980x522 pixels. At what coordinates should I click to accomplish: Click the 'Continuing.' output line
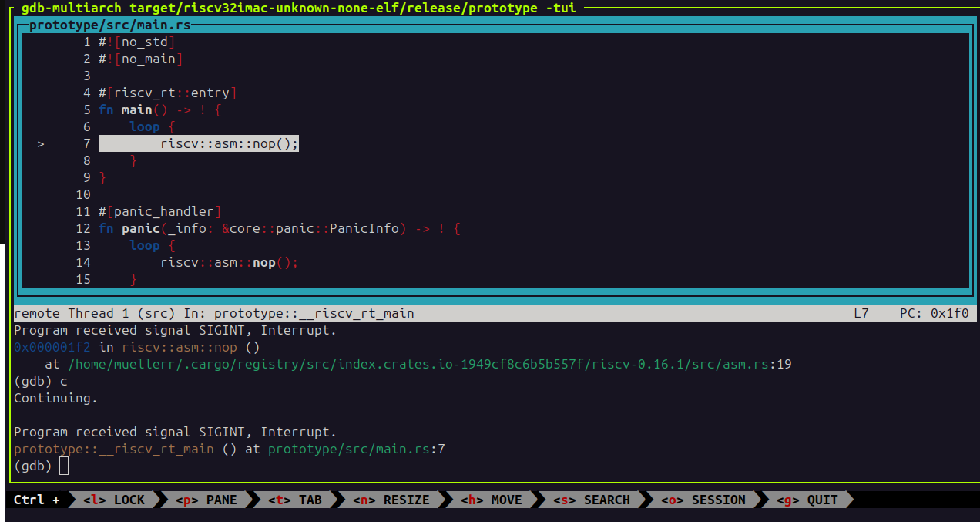(56, 398)
